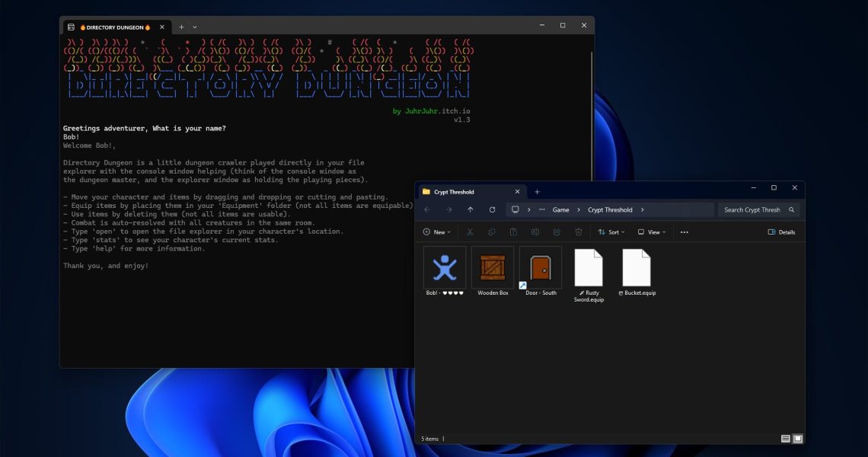
Task: Expand the Sort options dropdown
Action: coord(611,232)
